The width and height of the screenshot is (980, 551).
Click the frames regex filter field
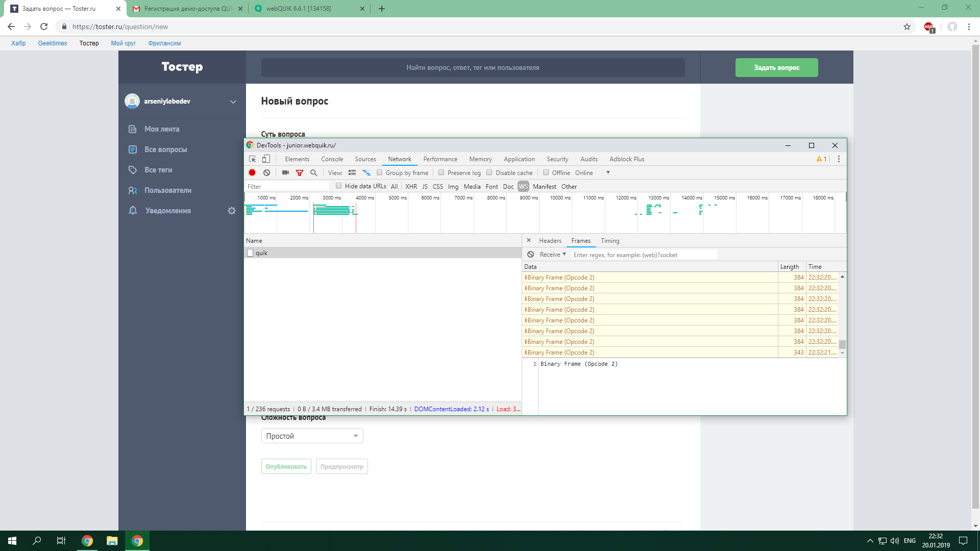(x=644, y=255)
